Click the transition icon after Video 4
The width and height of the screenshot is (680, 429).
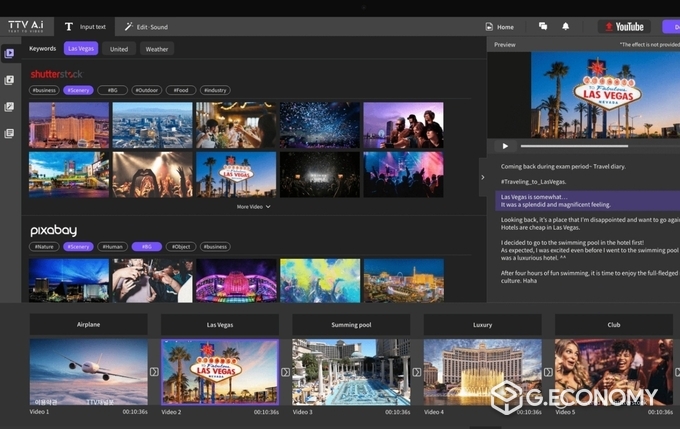pos(548,372)
